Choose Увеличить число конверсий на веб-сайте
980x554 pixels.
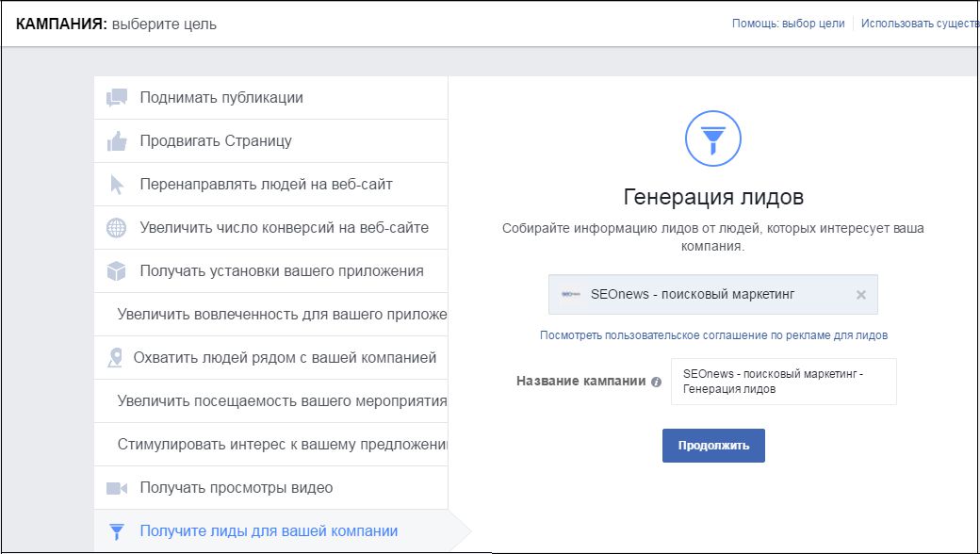(271, 228)
